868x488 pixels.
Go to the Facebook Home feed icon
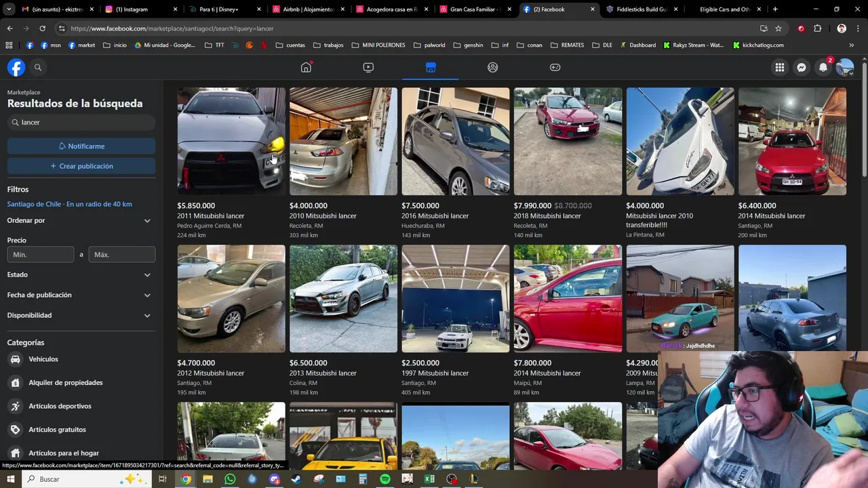point(306,67)
